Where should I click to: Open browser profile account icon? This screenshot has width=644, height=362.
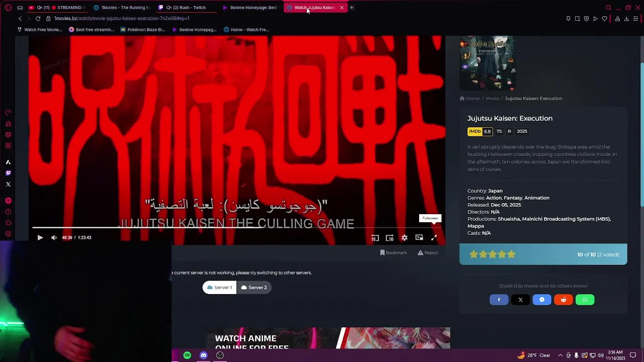pos(617,19)
